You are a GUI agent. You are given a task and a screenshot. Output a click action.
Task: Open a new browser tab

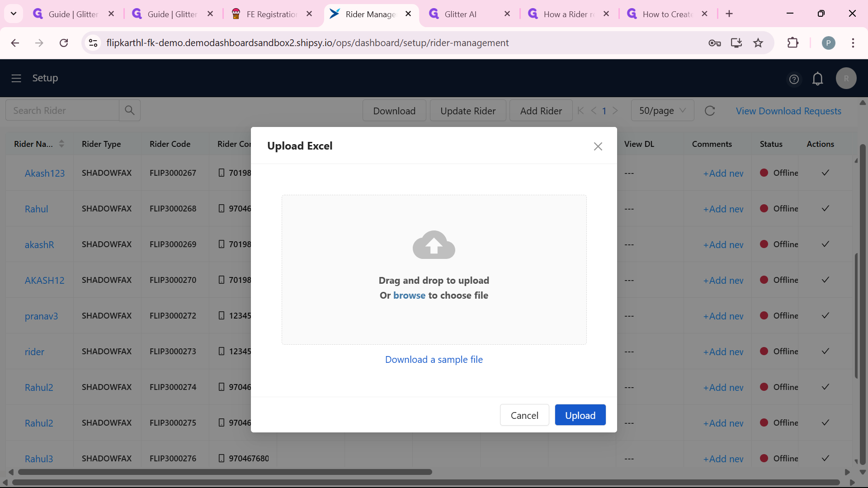click(729, 14)
